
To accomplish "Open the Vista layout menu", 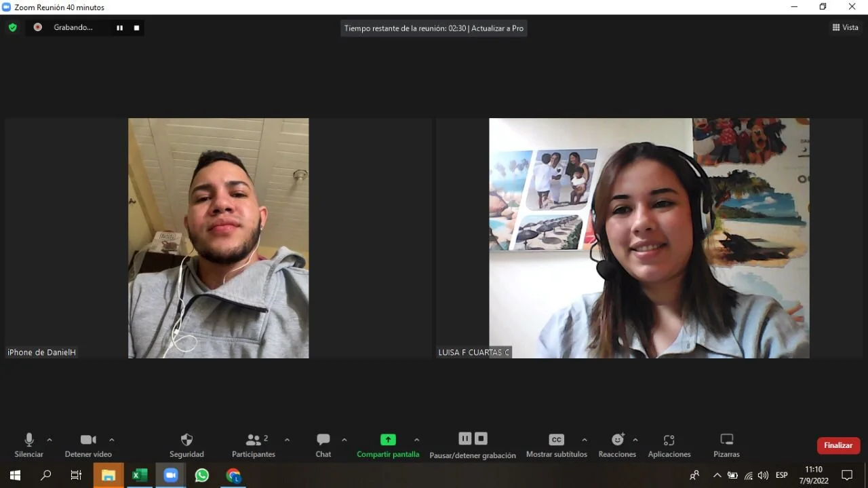I will click(x=845, y=28).
